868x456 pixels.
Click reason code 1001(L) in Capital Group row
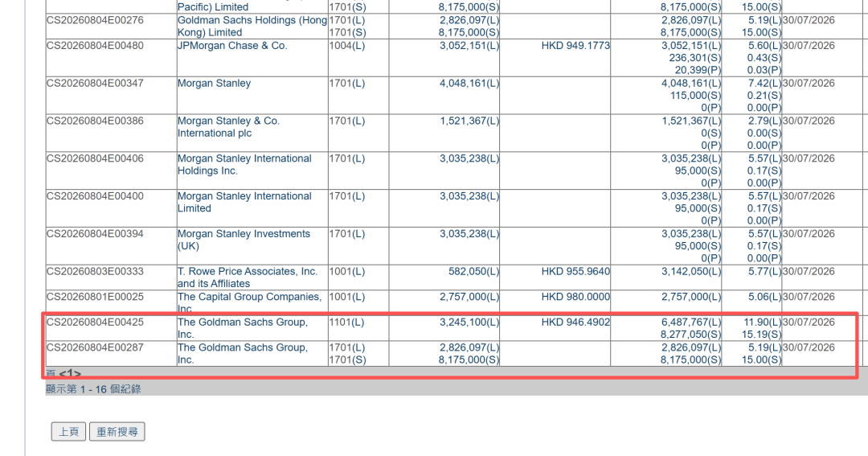pos(347,297)
